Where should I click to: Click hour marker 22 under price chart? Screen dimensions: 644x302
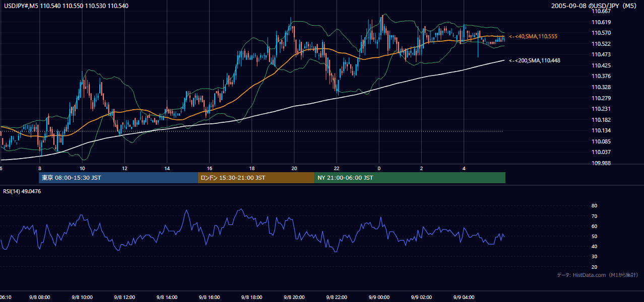tap(336, 169)
